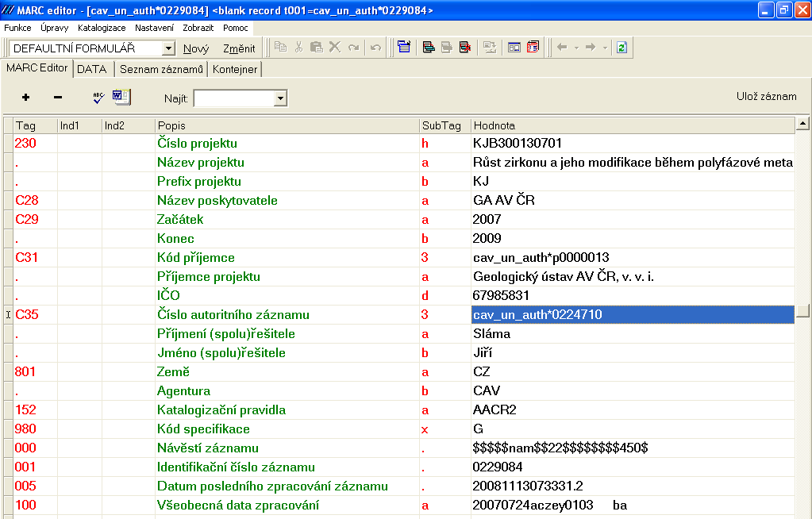
Task: Select the Katalogizační pravidla value AACR2
Action: click(633, 409)
